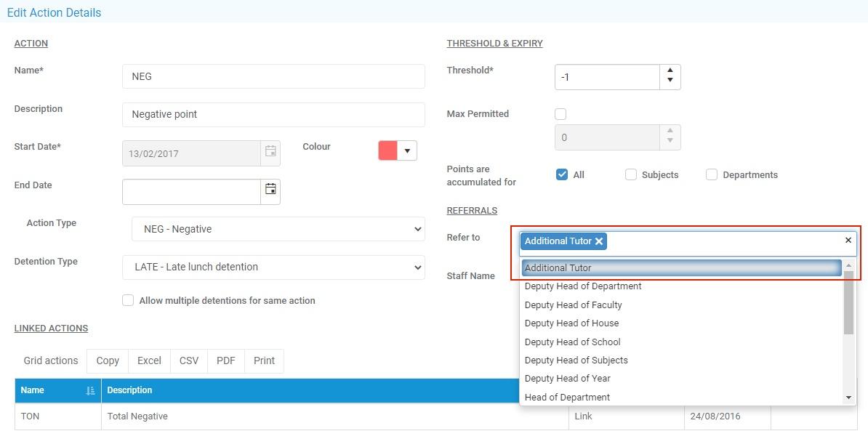The height and width of the screenshot is (439, 868).
Task: Enable the Max Permitted checkbox
Action: [560, 114]
